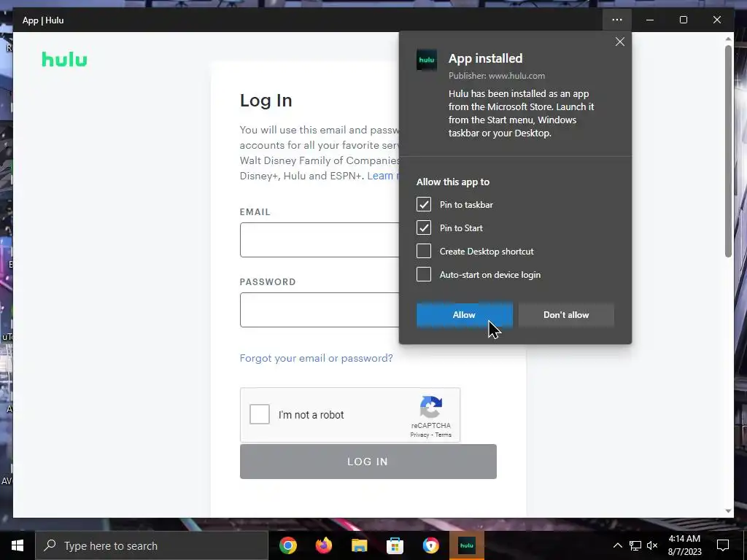Open the taskbar clock and date
747x560 pixels.
[684, 545]
